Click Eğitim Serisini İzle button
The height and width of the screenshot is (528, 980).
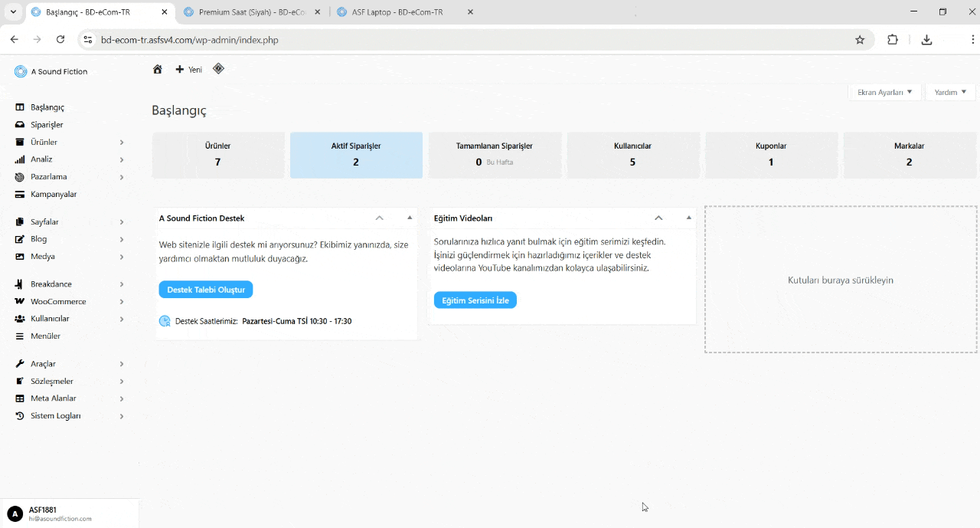[475, 300]
